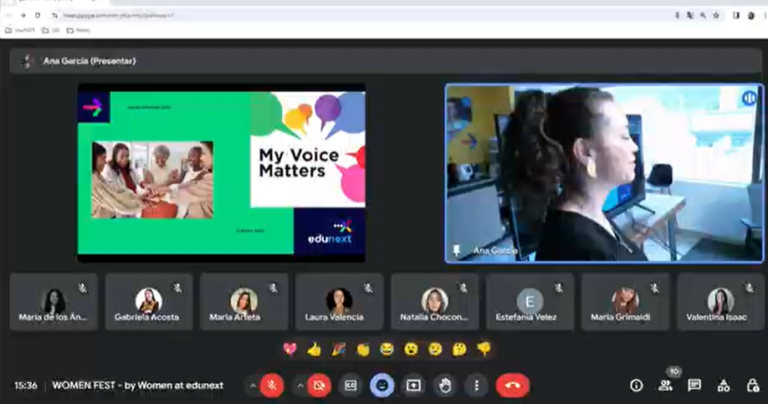Open the activities panel
This screenshot has height=404, width=768.
click(x=723, y=386)
